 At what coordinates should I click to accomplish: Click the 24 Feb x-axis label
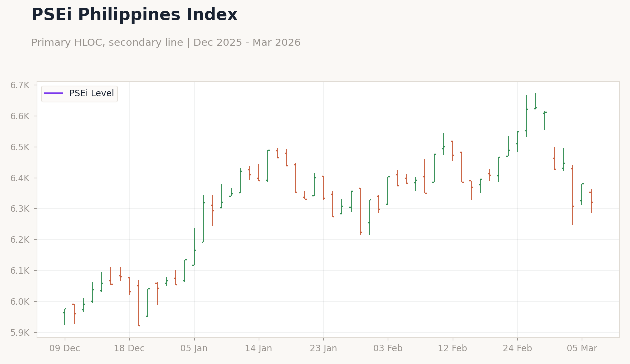coord(517,349)
